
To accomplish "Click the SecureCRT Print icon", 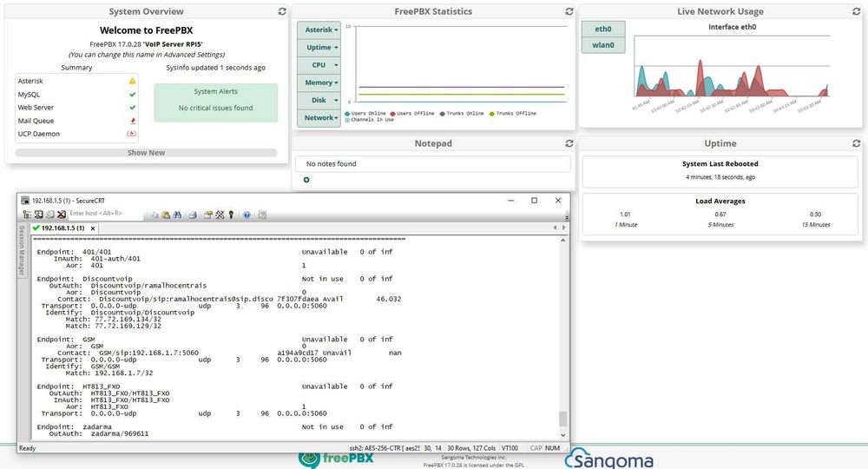I will (x=193, y=215).
